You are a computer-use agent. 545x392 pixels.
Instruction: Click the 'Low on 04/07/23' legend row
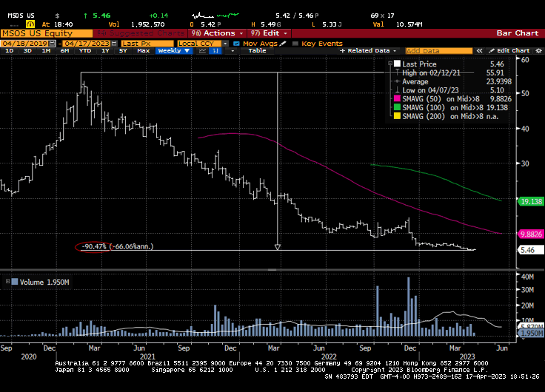pos(453,90)
